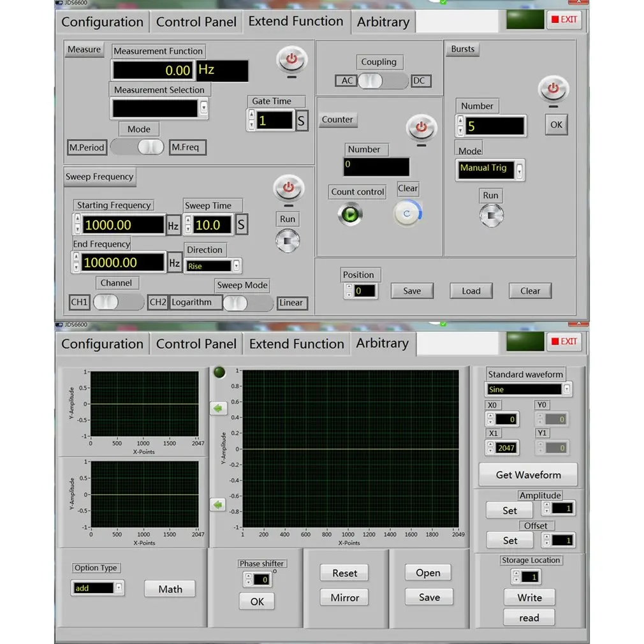The height and width of the screenshot is (644, 644).
Task: Click the Get Waveform button
Action: [528, 475]
